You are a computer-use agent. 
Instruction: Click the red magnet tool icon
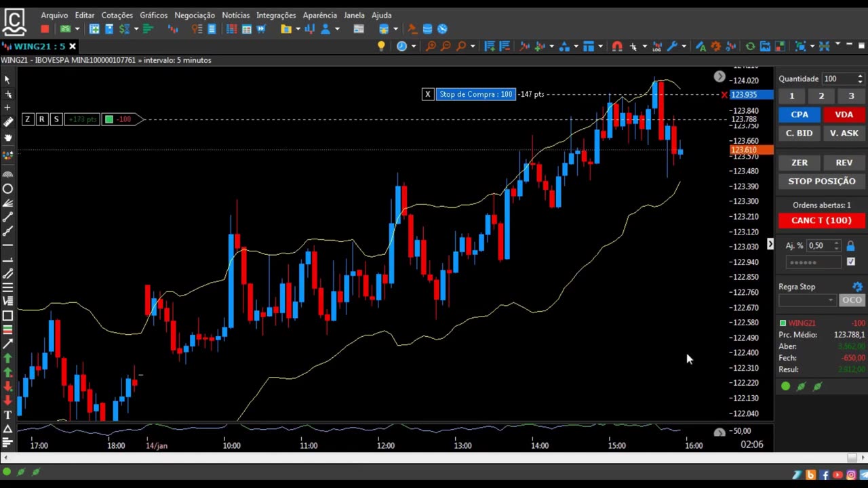(x=617, y=46)
